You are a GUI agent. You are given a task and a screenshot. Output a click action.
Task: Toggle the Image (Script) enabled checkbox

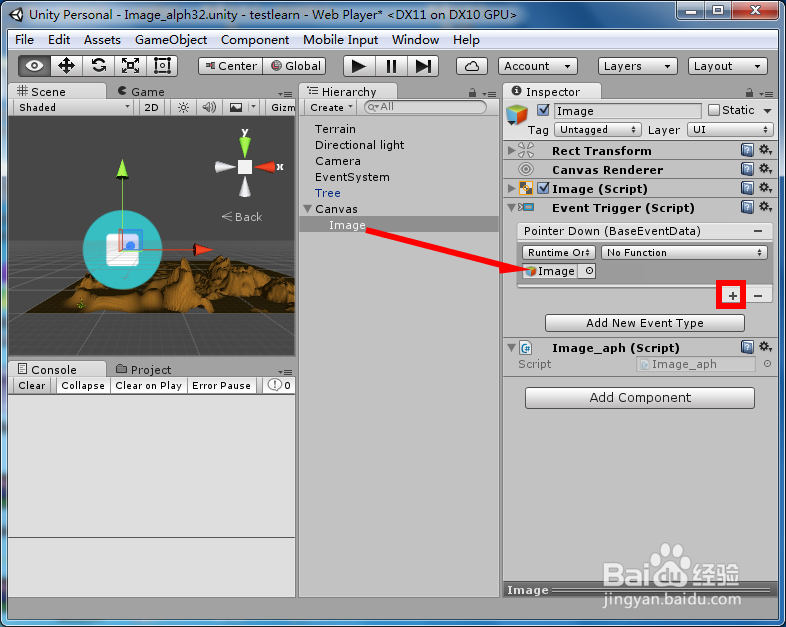pos(543,188)
